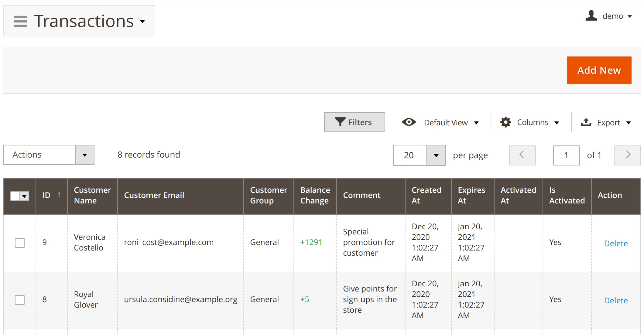644x334 pixels.
Task: Click the page number input field
Action: click(x=566, y=155)
